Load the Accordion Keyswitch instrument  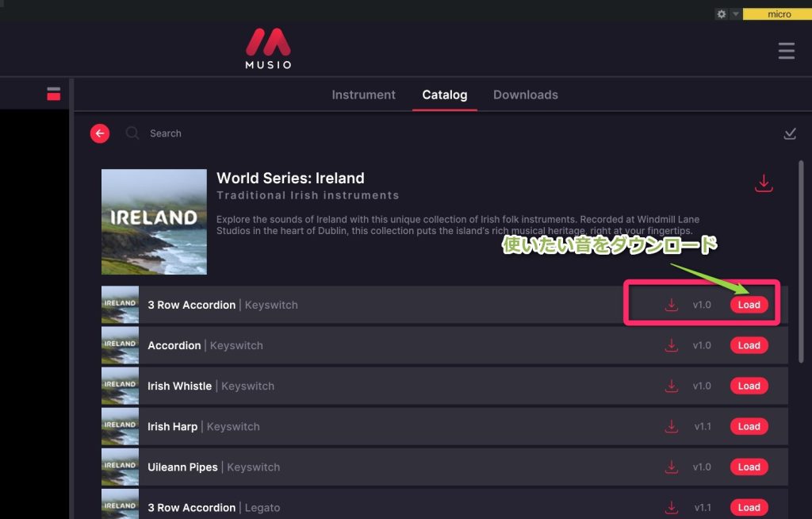[749, 345]
